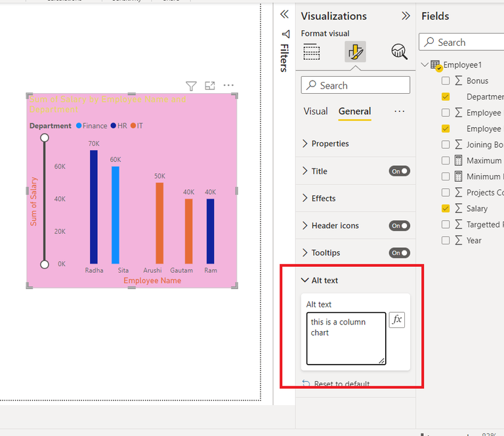Open more options next to General tab

tap(400, 111)
